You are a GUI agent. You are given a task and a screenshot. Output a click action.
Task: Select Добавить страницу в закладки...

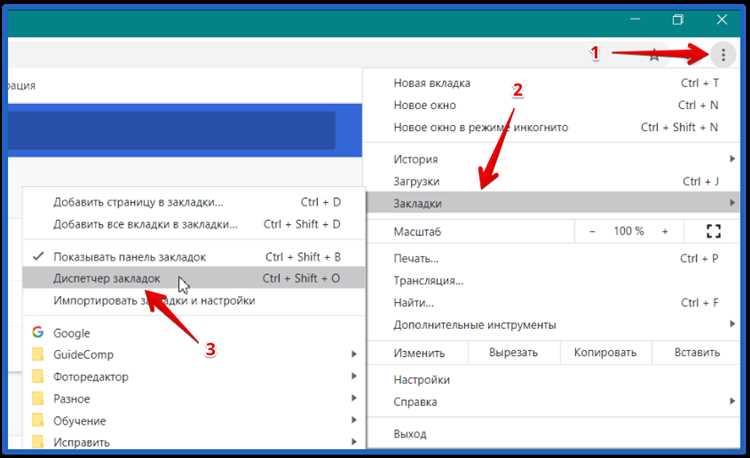click(x=194, y=202)
